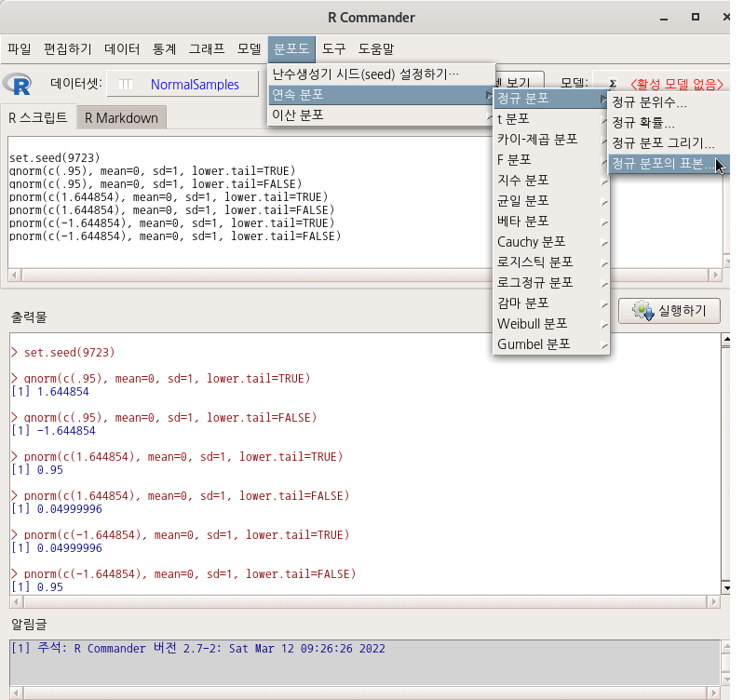Viewport: 744px width, 700px height.
Task: Click the output result 1.644854 text
Action: 62,392
